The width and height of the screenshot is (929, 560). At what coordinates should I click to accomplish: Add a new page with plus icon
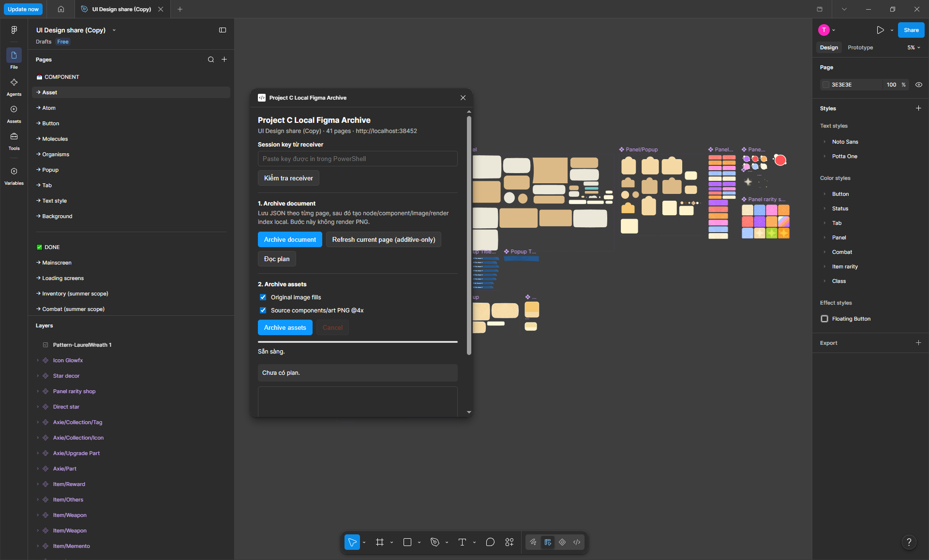[x=225, y=59]
